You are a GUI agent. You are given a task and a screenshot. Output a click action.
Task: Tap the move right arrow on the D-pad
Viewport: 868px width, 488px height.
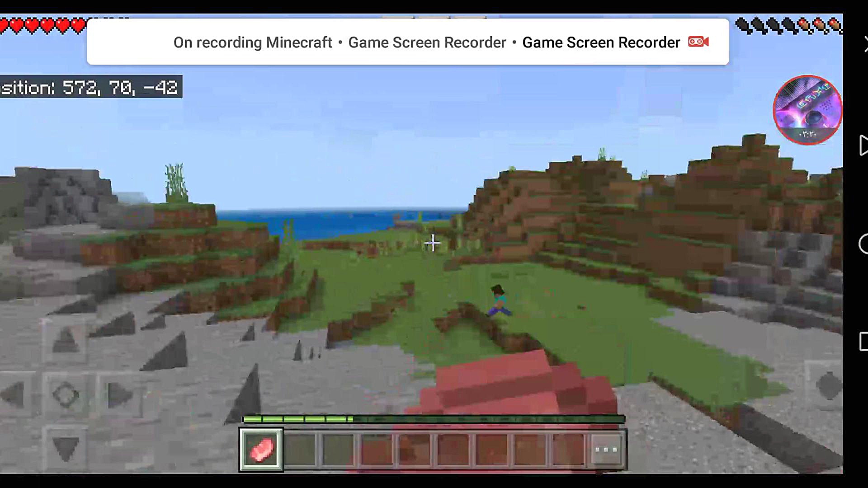[x=119, y=396]
